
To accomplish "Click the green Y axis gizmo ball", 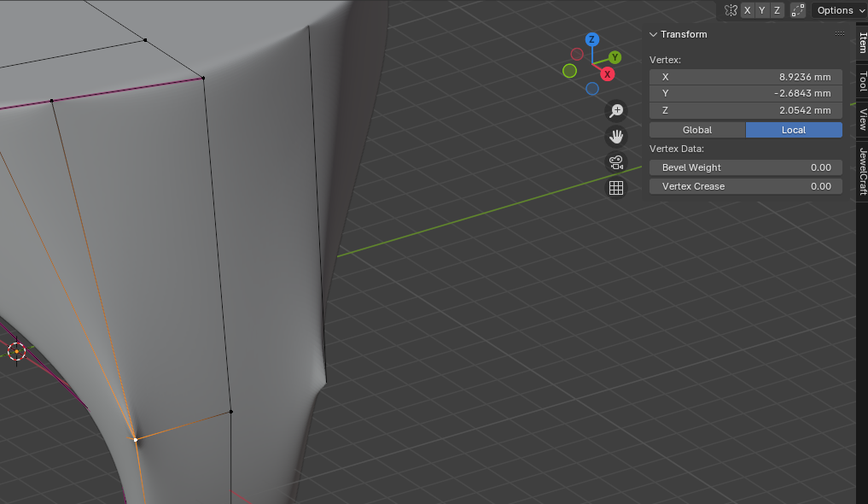I will click(x=615, y=57).
